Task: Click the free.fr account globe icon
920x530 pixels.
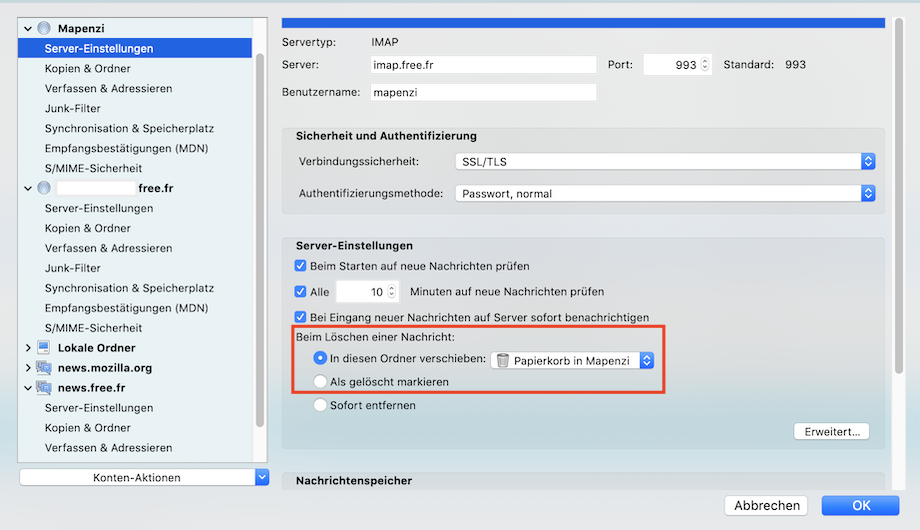Action: tap(44, 188)
